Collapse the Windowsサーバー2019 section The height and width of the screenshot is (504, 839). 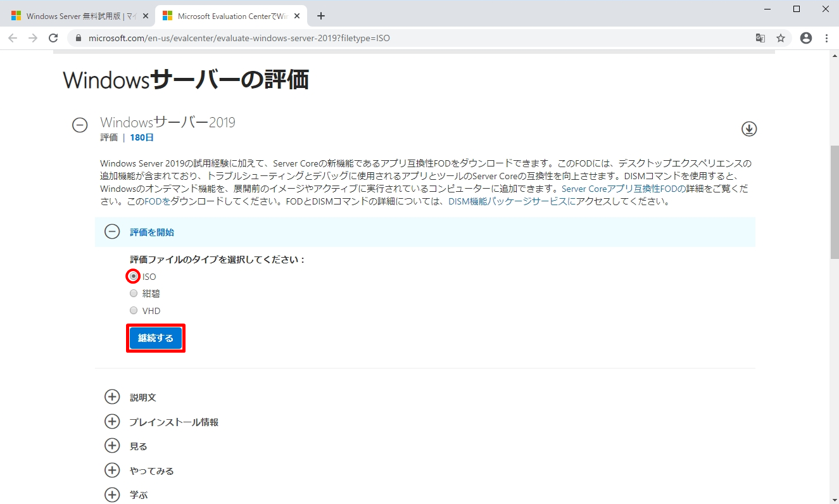[x=80, y=125]
